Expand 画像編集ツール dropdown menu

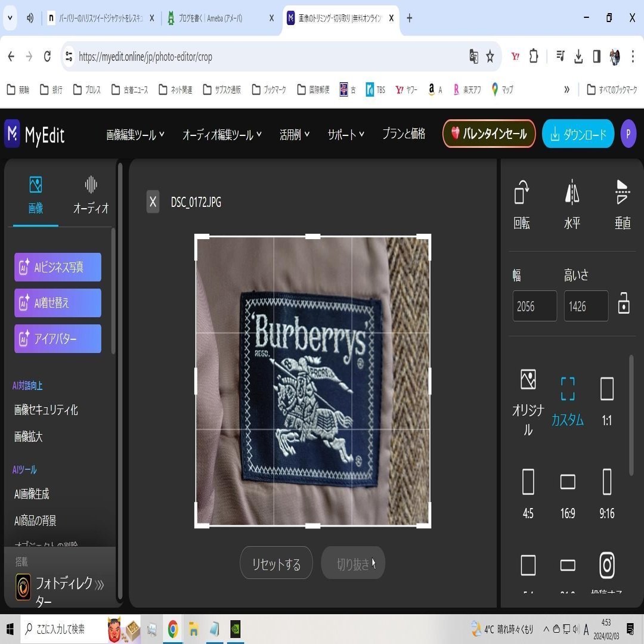tap(135, 134)
